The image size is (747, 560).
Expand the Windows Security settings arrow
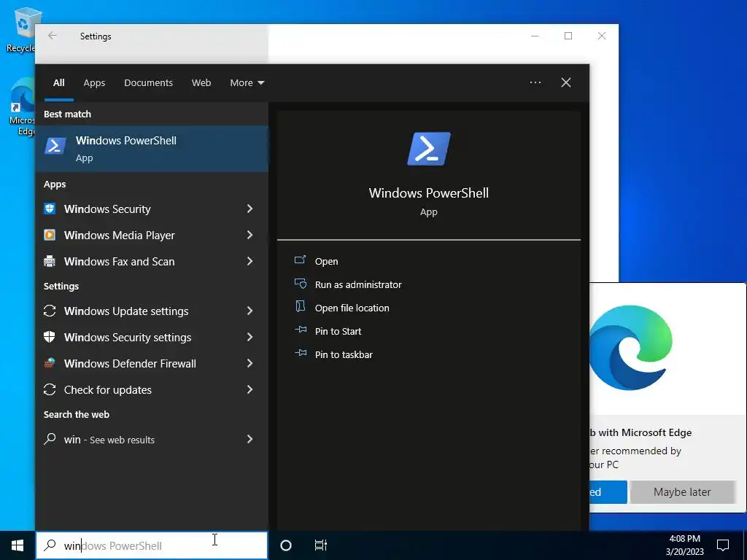249,337
